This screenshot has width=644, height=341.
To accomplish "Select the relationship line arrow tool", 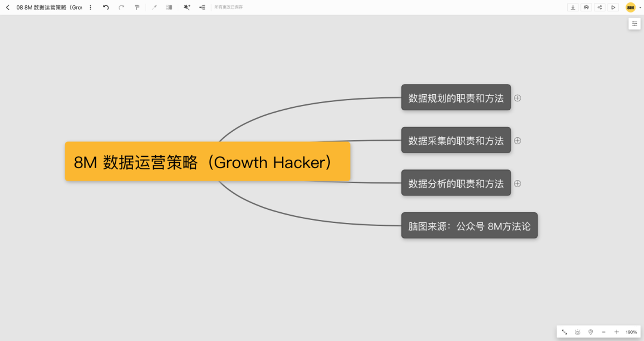I will [x=154, y=7].
